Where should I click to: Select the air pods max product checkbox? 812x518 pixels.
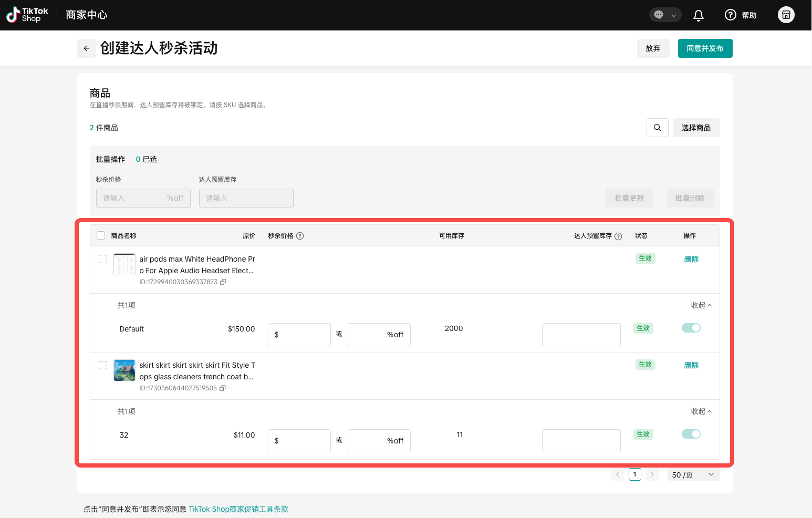(x=103, y=259)
